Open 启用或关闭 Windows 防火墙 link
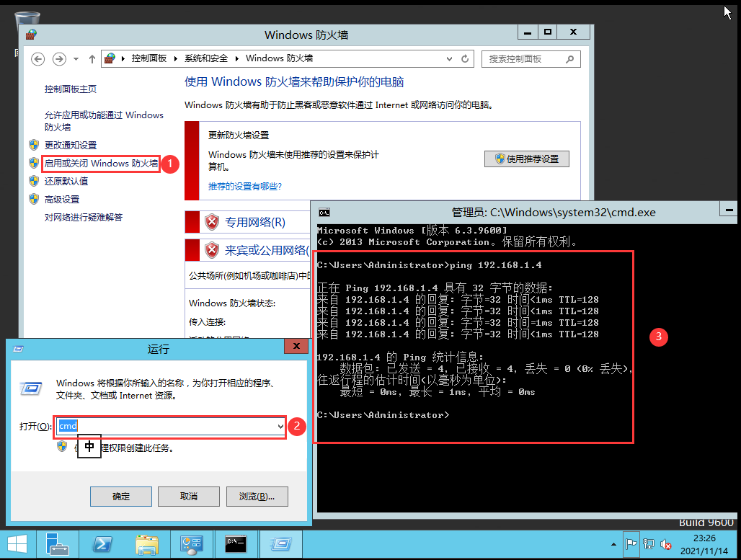The image size is (741, 560). (x=101, y=164)
